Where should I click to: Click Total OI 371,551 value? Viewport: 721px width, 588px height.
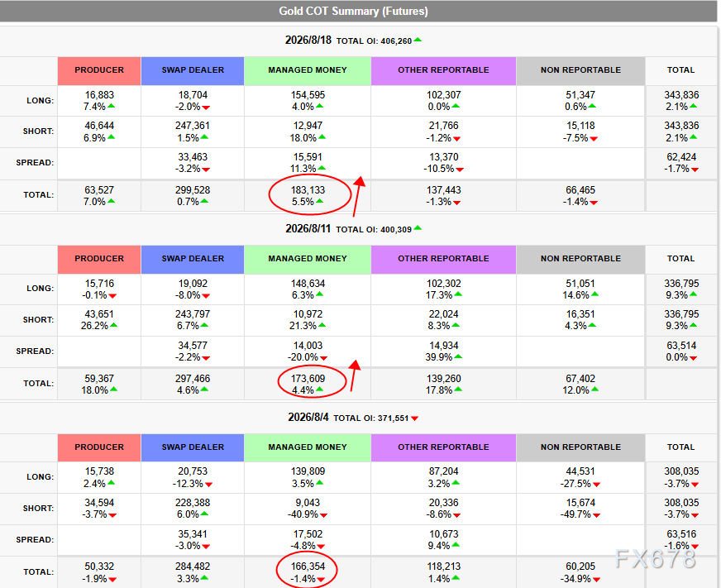pyautogui.click(x=393, y=418)
